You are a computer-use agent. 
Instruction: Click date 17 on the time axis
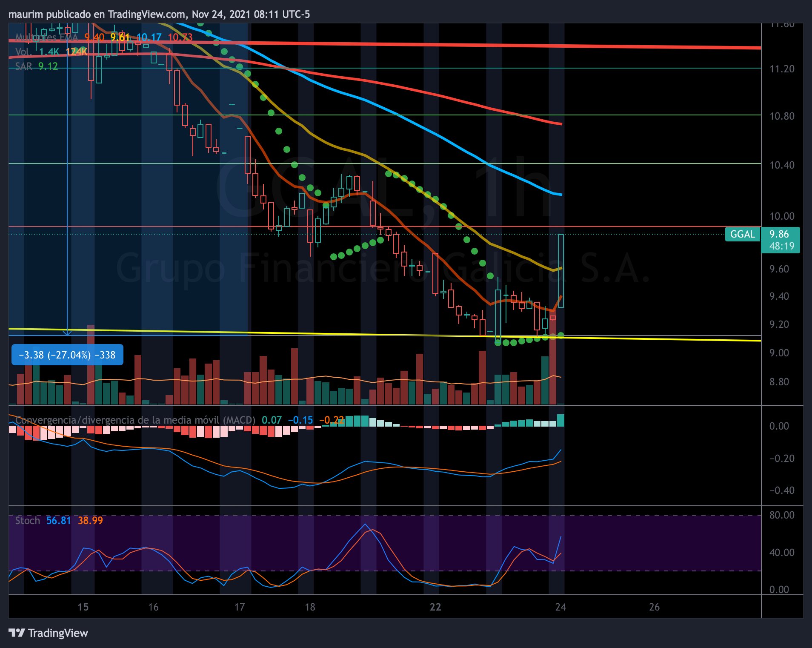pyautogui.click(x=240, y=607)
